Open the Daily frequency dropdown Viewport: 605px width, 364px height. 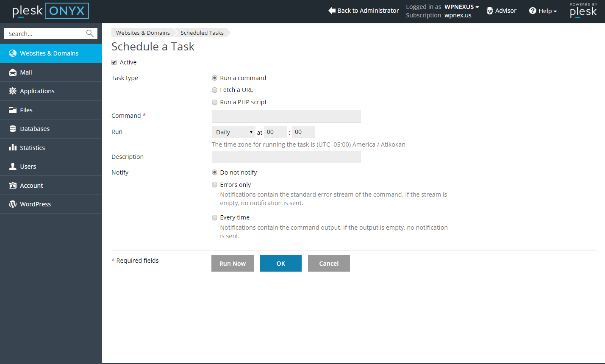pos(233,132)
